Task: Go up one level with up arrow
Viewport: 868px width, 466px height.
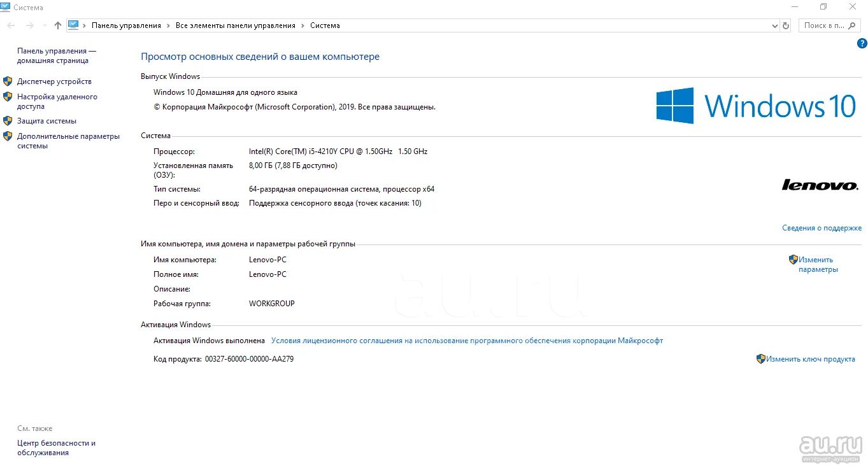Action: (x=58, y=25)
